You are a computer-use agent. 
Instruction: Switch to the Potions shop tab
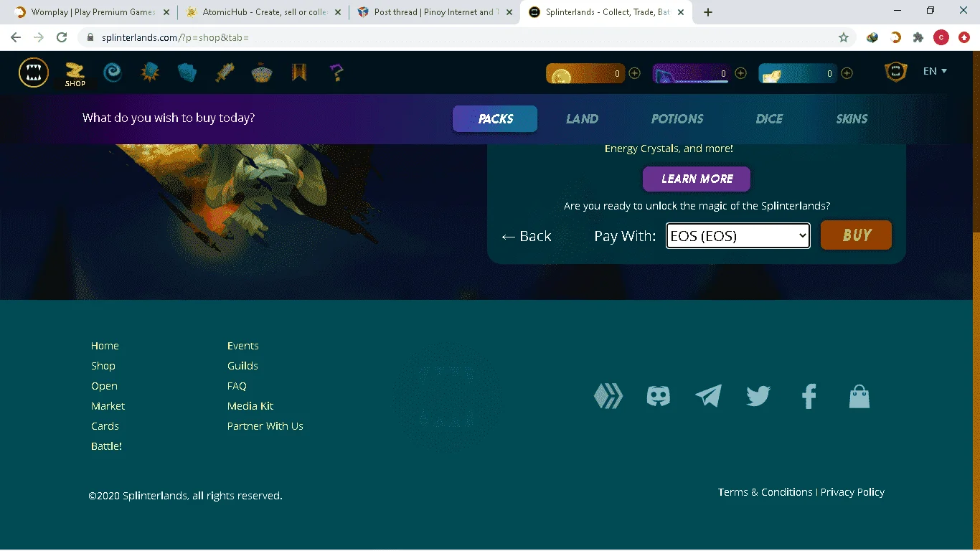click(x=677, y=119)
